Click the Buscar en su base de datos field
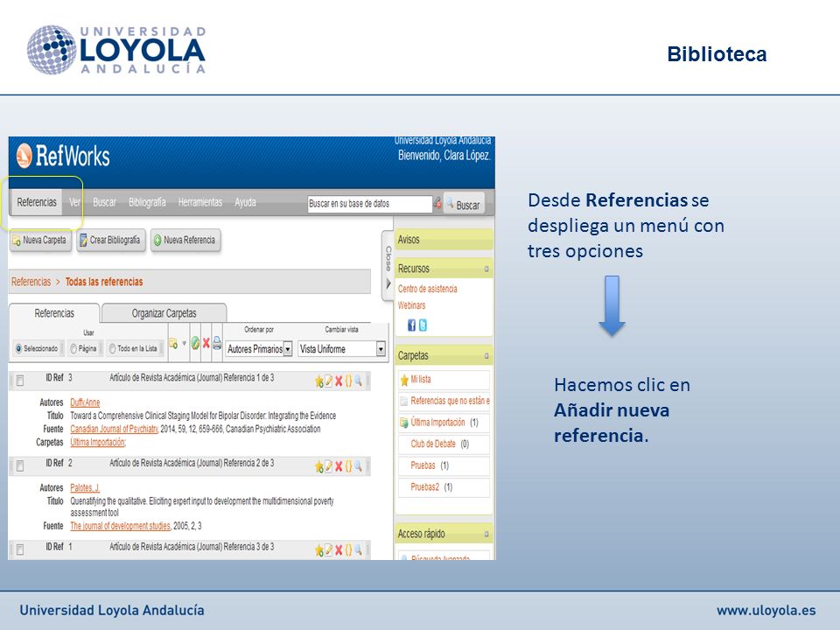The image size is (840, 630). point(369,204)
